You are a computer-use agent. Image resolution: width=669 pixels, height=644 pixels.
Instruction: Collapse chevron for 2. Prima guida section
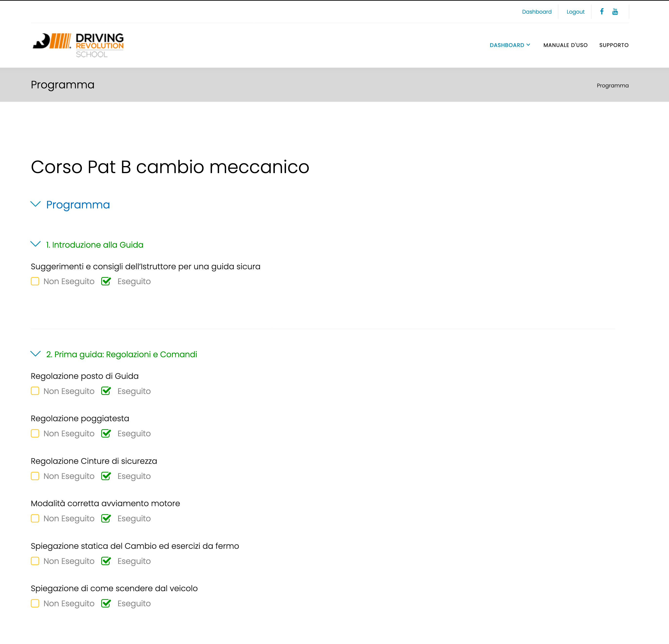click(x=36, y=354)
